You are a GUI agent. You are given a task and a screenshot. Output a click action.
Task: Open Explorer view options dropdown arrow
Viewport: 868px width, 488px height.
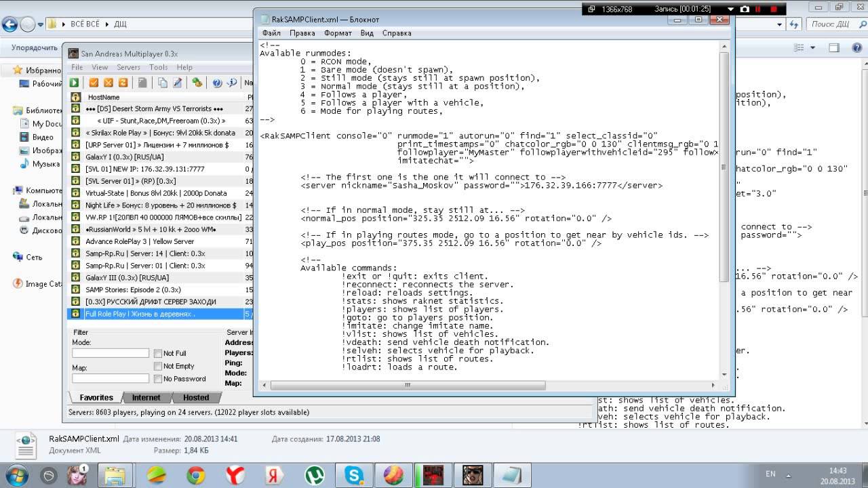[813, 47]
